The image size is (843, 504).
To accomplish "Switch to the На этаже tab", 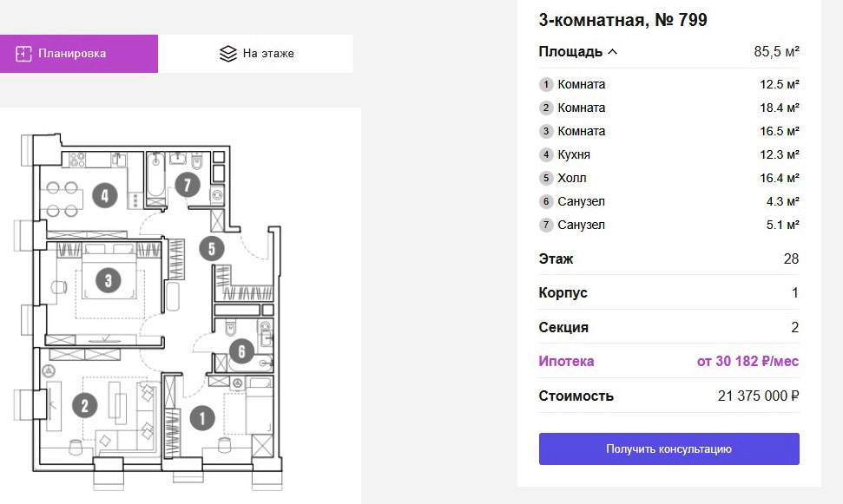I will 256,54.
